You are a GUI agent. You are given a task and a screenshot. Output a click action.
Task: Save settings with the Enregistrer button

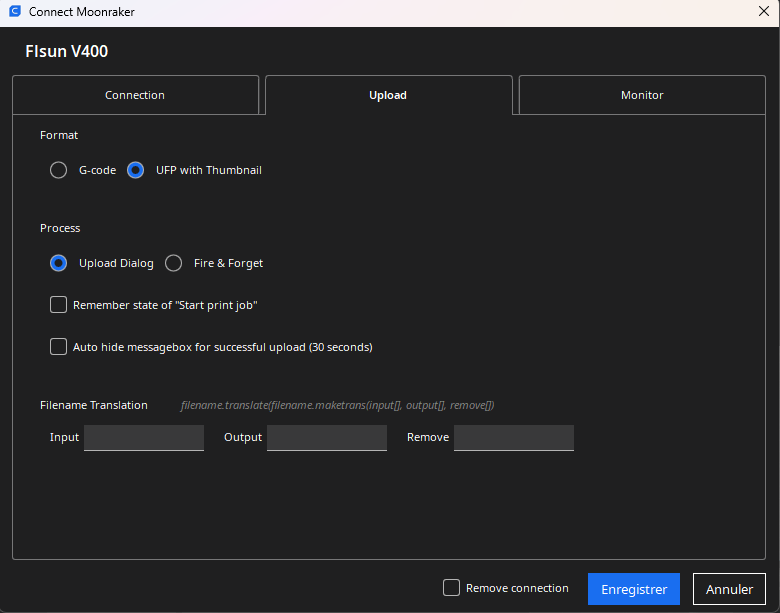634,589
